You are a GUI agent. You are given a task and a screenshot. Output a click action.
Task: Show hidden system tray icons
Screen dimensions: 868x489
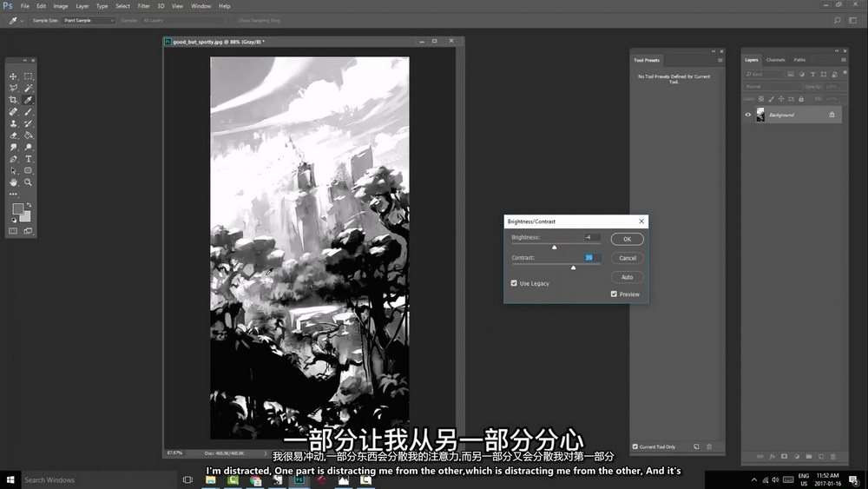[753, 479]
